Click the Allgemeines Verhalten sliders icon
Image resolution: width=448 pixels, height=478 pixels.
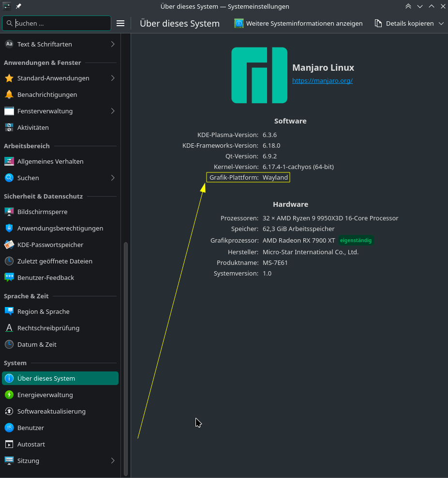click(9, 161)
